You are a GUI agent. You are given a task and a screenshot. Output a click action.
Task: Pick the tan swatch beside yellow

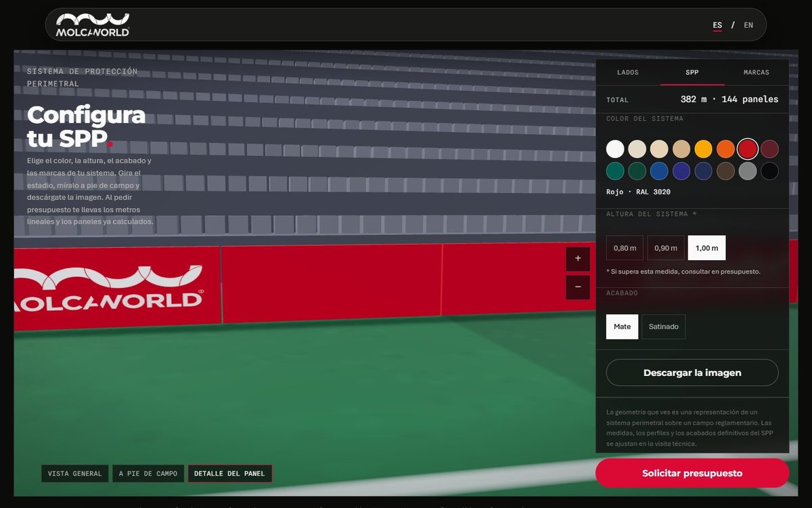[681, 149]
